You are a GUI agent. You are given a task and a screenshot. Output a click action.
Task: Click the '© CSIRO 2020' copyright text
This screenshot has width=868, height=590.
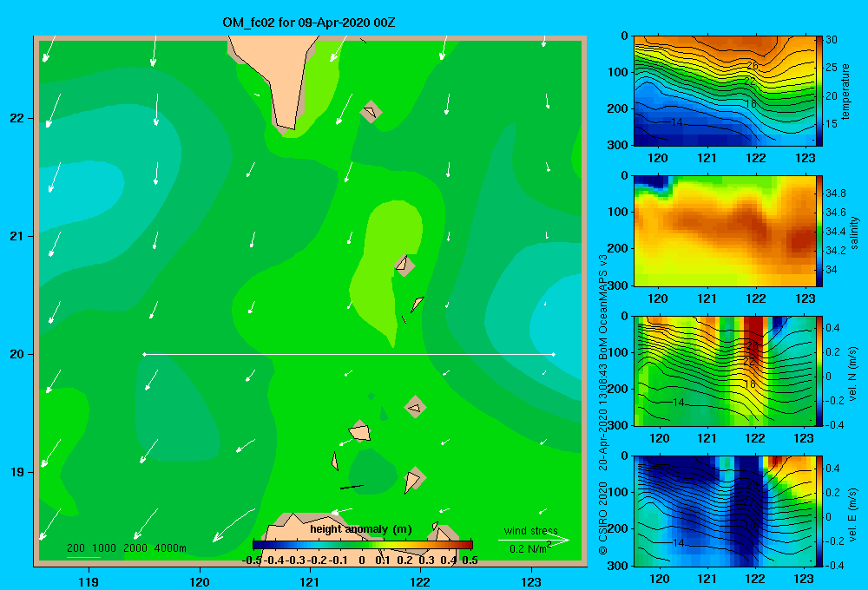click(603, 518)
